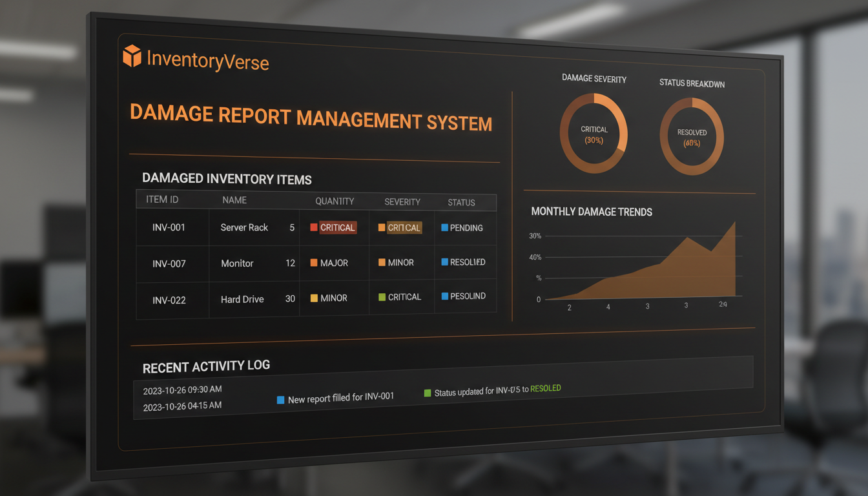This screenshot has height=496, width=868.
Task: Click the green status-update icon in activity log
Action: pyautogui.click(x=428, y=392)
